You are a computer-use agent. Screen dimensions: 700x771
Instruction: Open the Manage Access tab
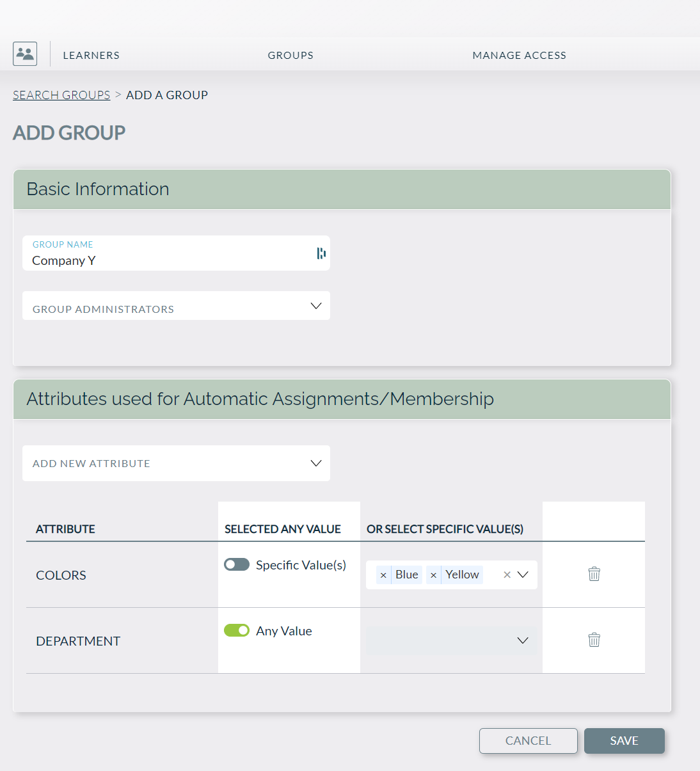click(519, 55)
